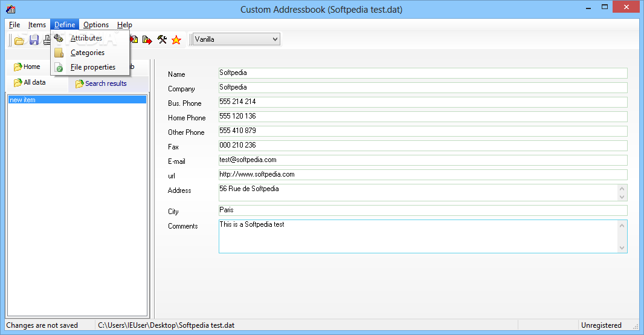Choose File properties from Define menu
This screenshot has height=335, width=644.
(90, 67)
